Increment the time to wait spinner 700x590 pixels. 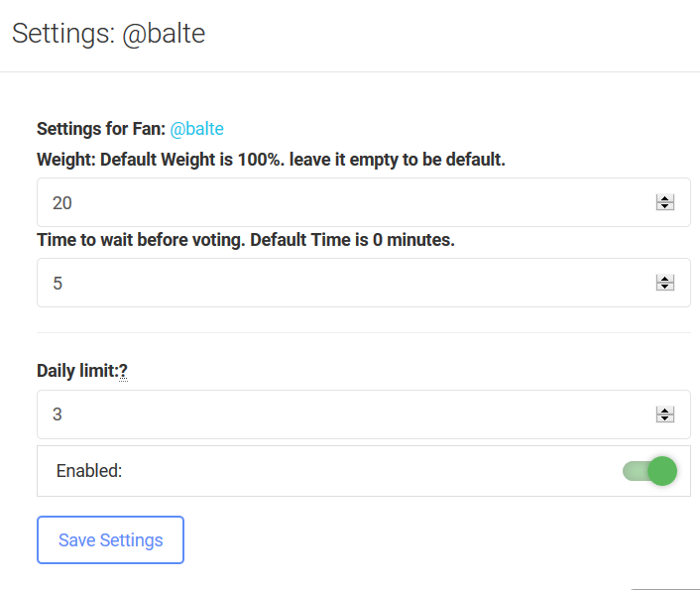click(665, 279)
